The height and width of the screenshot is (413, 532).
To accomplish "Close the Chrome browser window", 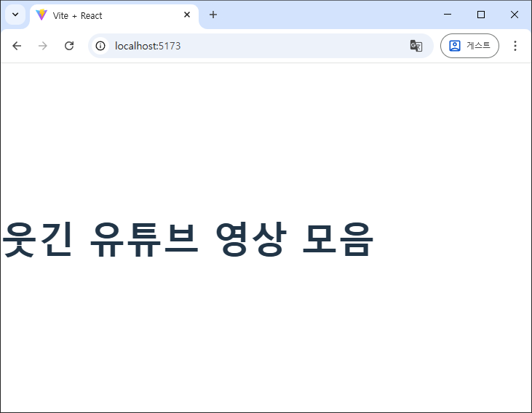I will click(515, 15).
